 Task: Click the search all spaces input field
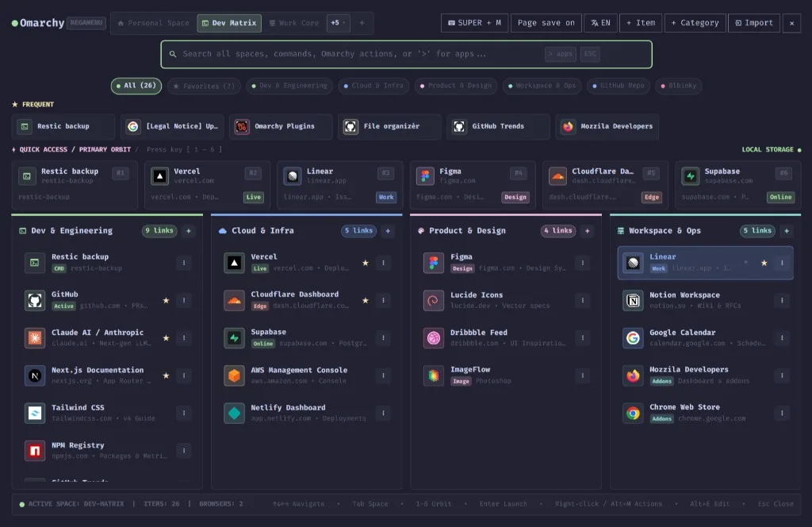406,55
